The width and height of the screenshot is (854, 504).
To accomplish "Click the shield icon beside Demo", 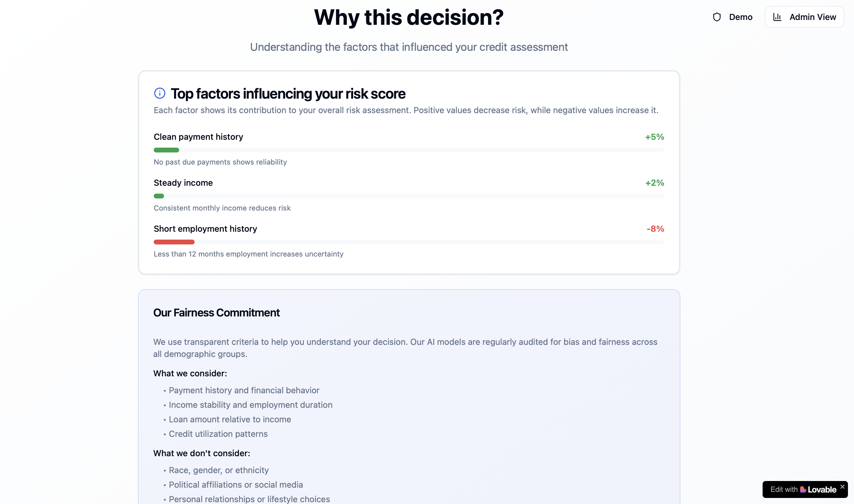I will pyautogui.click(x=716, y=17).
